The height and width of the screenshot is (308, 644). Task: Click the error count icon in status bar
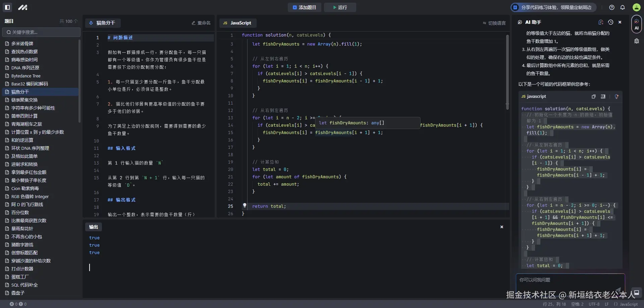tap(12, 304)
